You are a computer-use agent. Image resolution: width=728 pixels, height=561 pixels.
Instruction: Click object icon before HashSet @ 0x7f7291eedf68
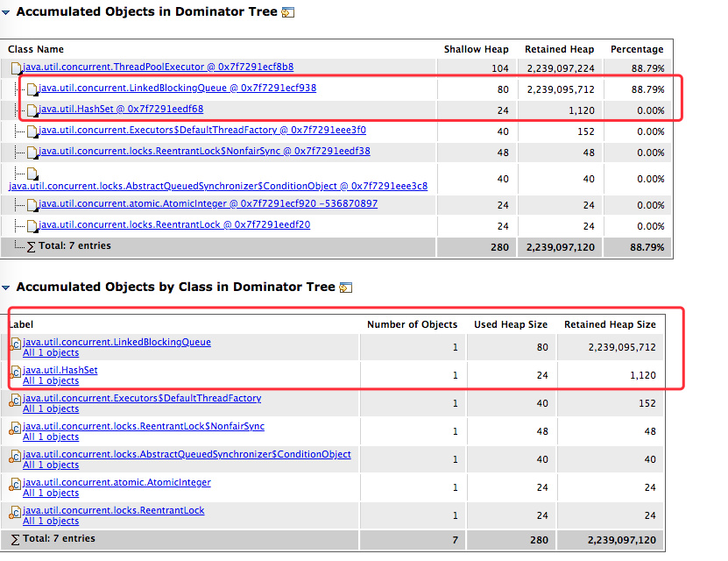pos(32,110)
